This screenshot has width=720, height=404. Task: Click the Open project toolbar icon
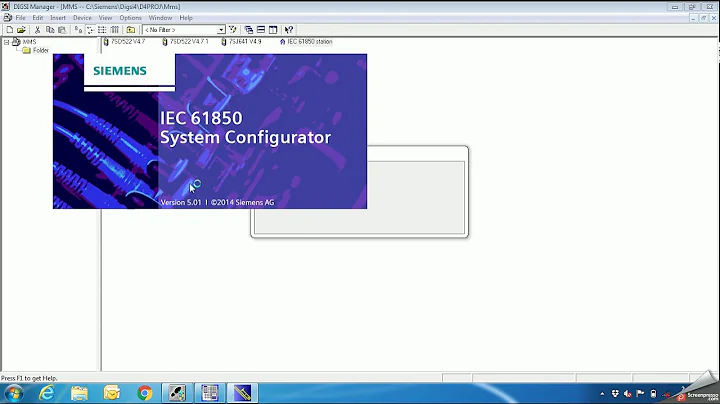[x=21, y=30]
